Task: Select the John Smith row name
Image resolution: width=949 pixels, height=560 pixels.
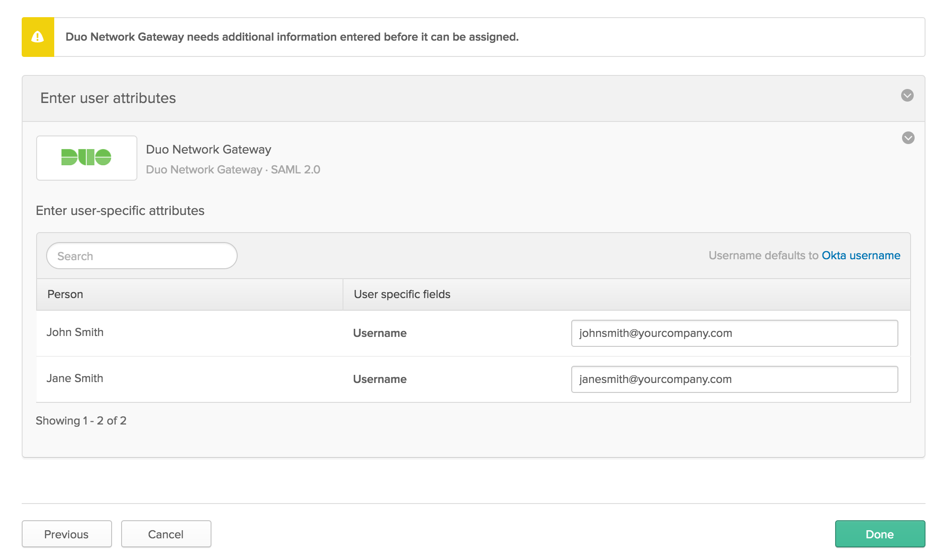Action: click(75, 332)
